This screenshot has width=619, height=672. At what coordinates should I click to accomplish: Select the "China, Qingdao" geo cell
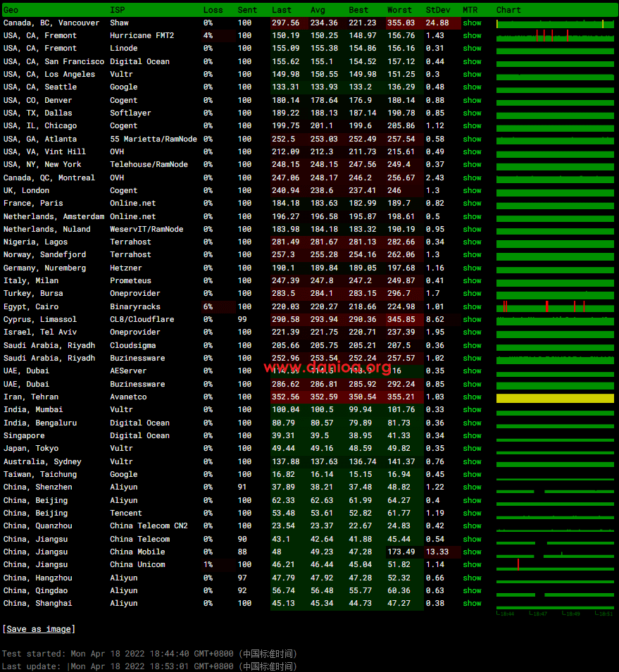(x=35, y=590)
